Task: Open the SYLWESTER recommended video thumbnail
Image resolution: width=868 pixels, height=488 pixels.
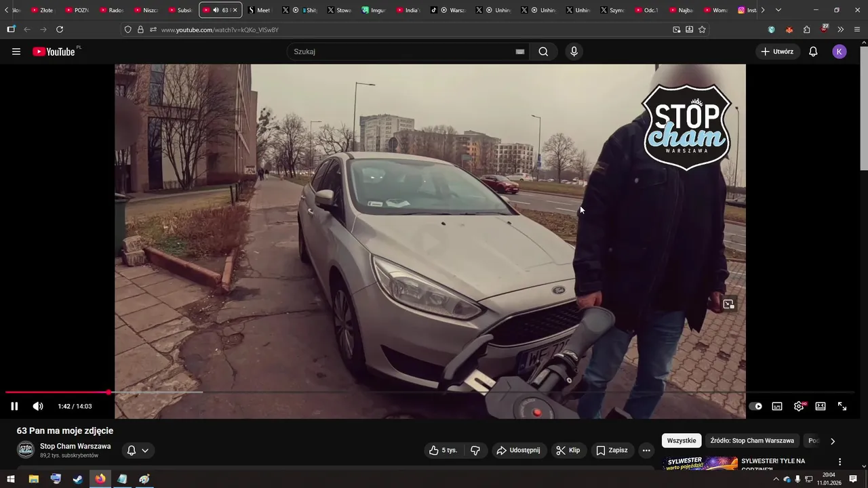Action: pyautogui.click(x=700, y=464)
